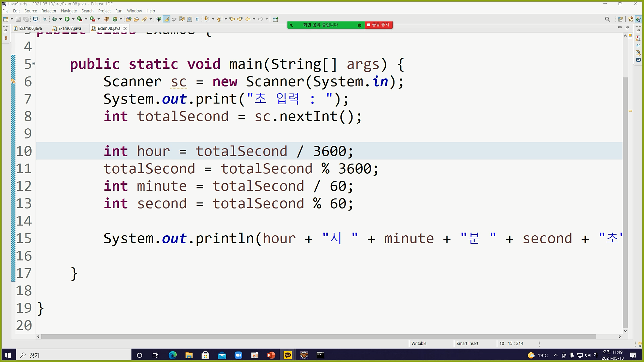Click the Debug bug icon

(x=54, y=19)
